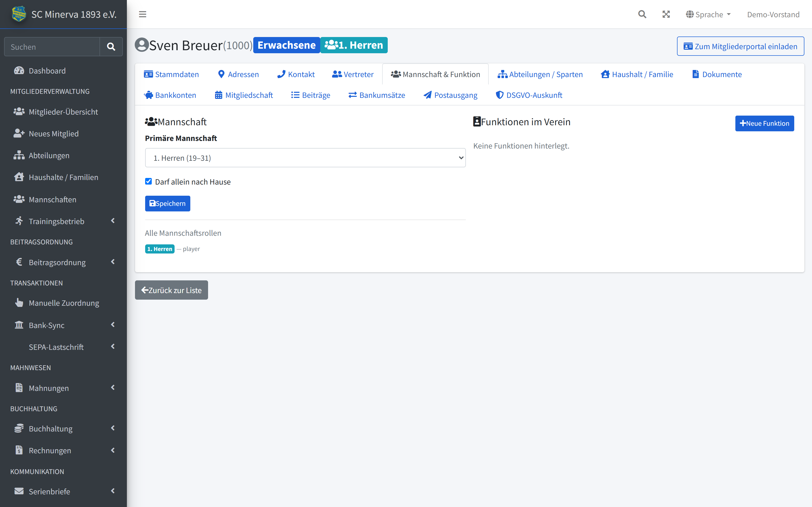
Task: Click the Neue Funktion button
Action: [764, 123]
